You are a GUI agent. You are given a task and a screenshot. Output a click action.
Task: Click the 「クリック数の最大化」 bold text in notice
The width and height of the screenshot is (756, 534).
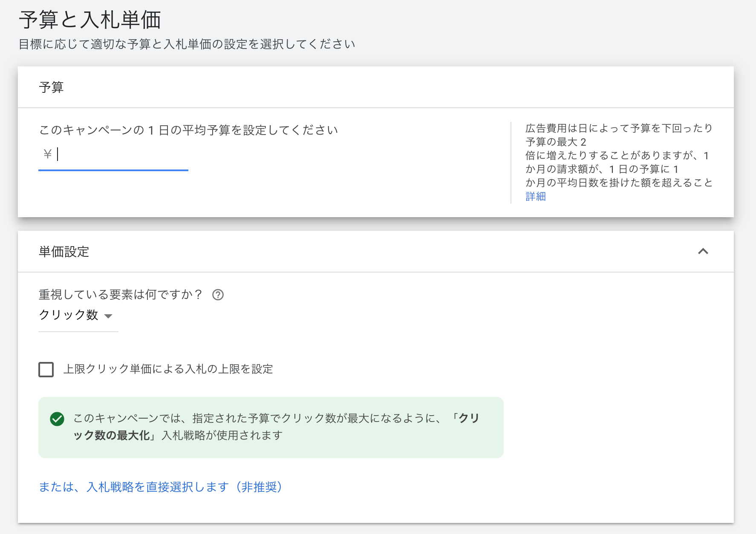tap(276, 427)
